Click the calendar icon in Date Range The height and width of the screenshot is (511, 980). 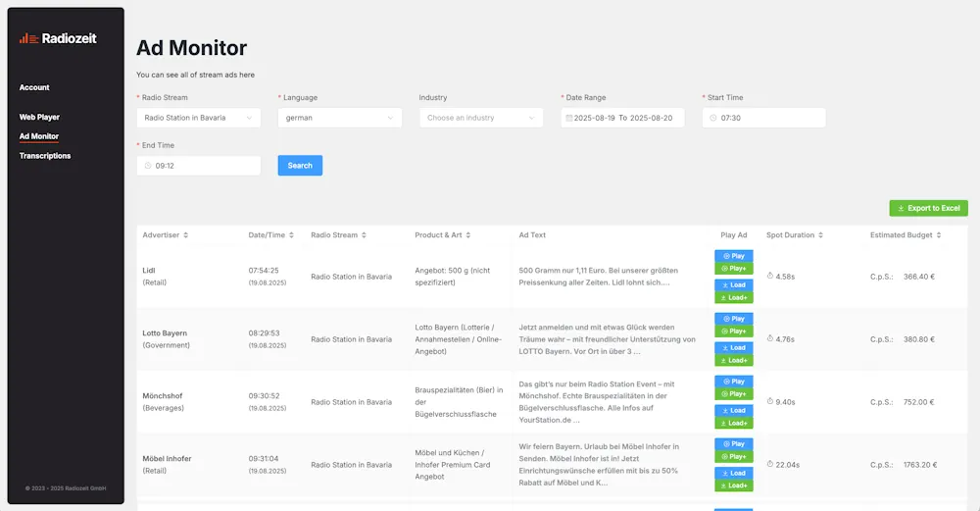[x=566, y=118]
